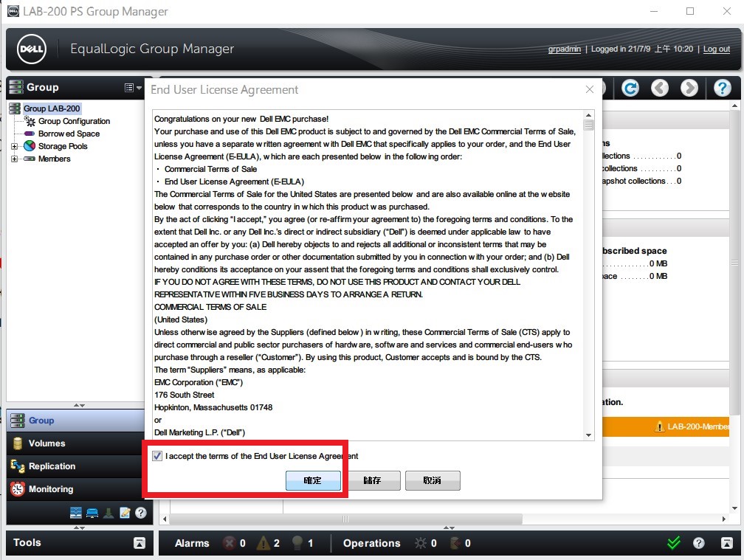This screenshot has height=560, width=744.
Task: Click the splitter arrows above the Group tab
Action: (79, 405)
